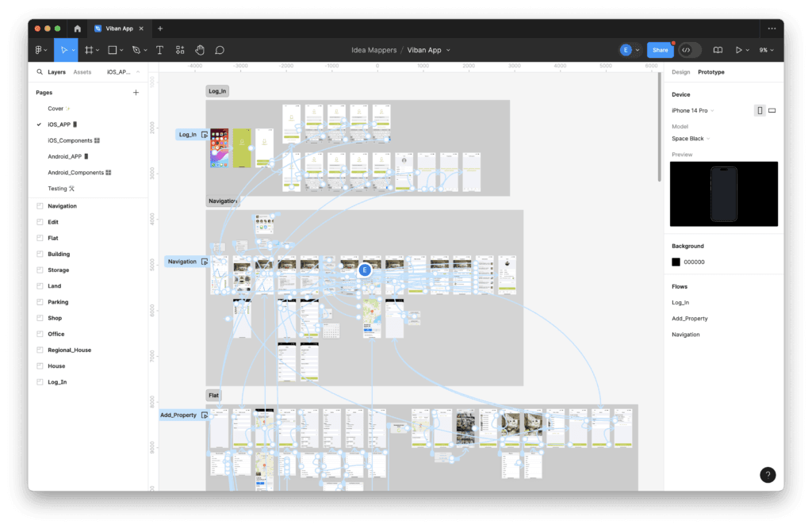The height and width of the screenshot is (528, 812).
Task: Click the canvas vertical scrollbar
Action: point(659,127)
